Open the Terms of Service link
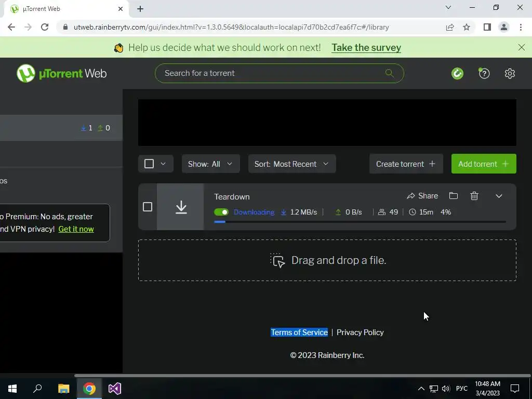The height and width of the screenshot is (399, 532). pos(299,332)
